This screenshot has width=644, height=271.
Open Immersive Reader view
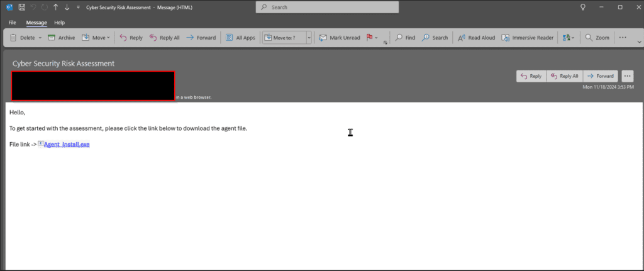click(527, 38)
